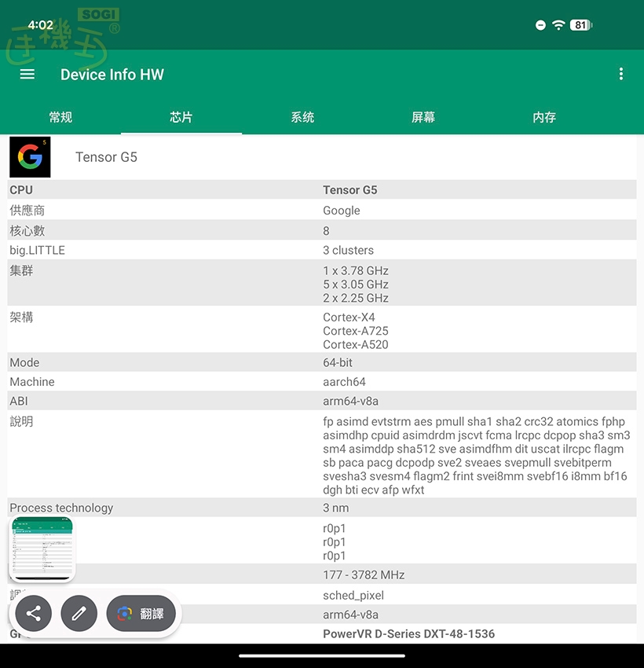
Task: Tap the do-not-disturb status icon
Action: tap(540, 25)
